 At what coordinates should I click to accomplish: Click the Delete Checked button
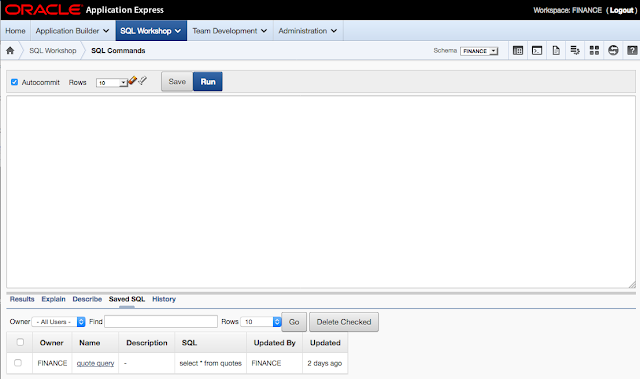(x=344, y=322)
